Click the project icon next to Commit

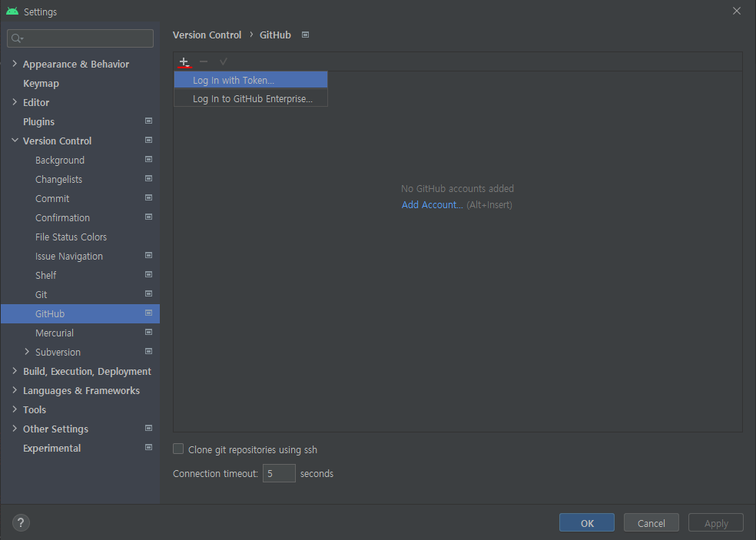coord(148,197)
